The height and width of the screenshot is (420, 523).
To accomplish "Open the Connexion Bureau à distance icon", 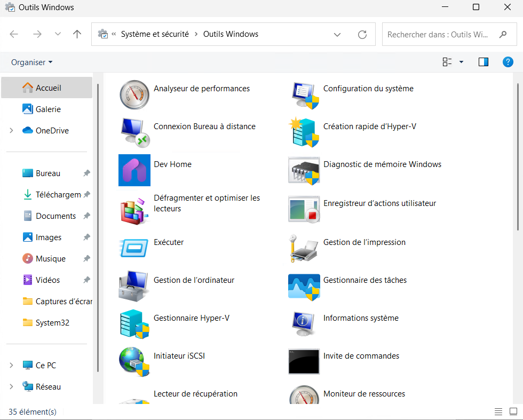I will pyautogui.click(x=134, y=132).
